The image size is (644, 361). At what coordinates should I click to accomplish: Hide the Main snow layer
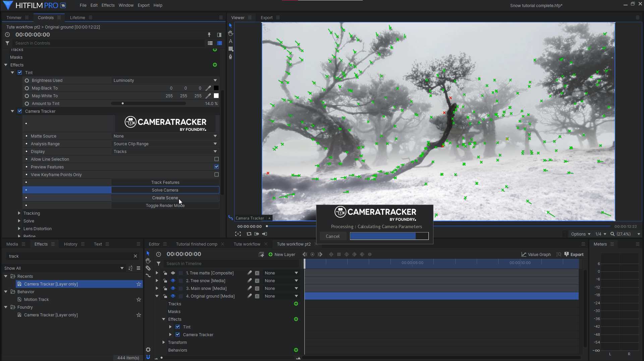click(x=173, y=289)
